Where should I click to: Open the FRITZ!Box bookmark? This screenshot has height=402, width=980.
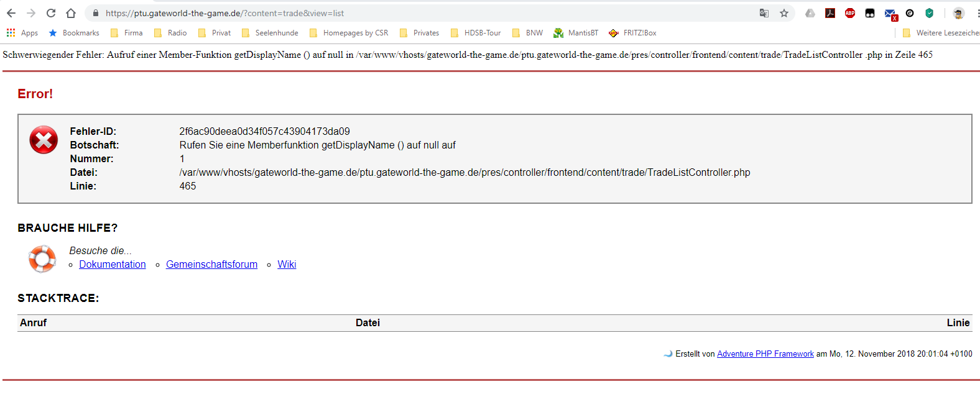[632, 33]
